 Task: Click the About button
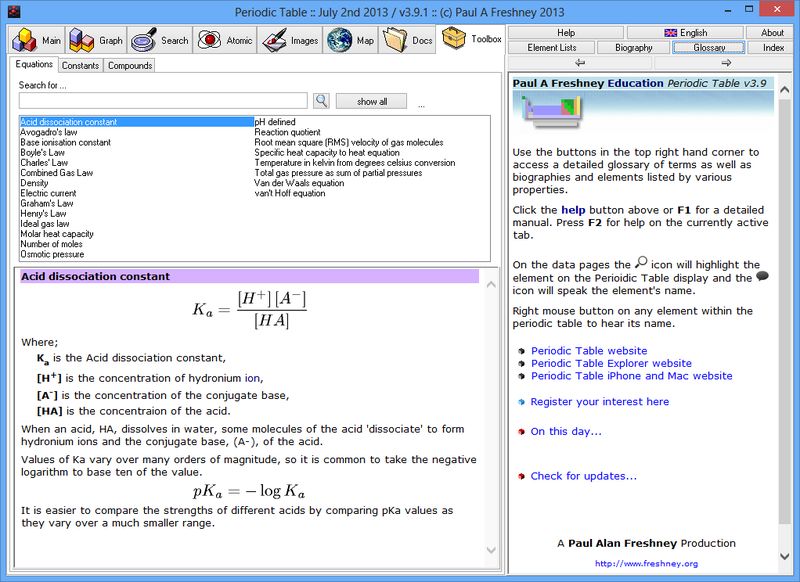pos(772,33)
